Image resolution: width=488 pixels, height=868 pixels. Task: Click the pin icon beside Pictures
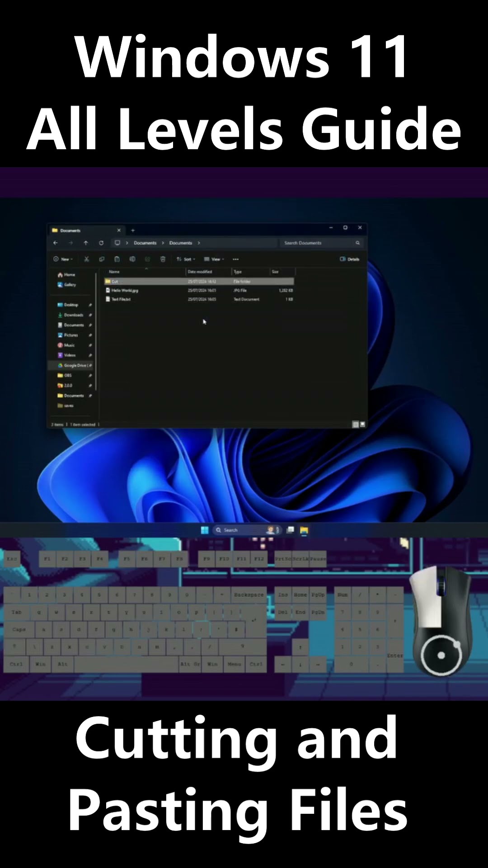[90, 335]
